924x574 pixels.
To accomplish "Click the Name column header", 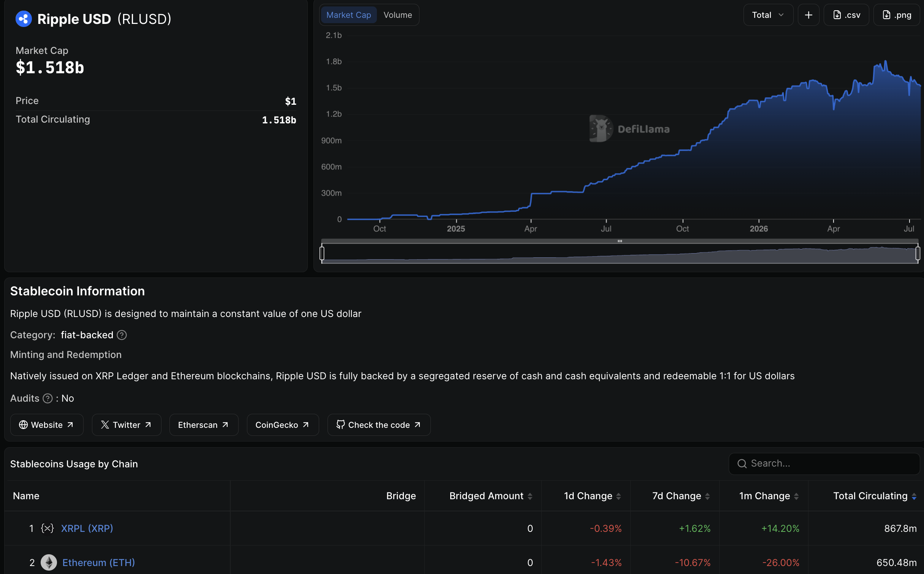I will click(x=26, y=496).
